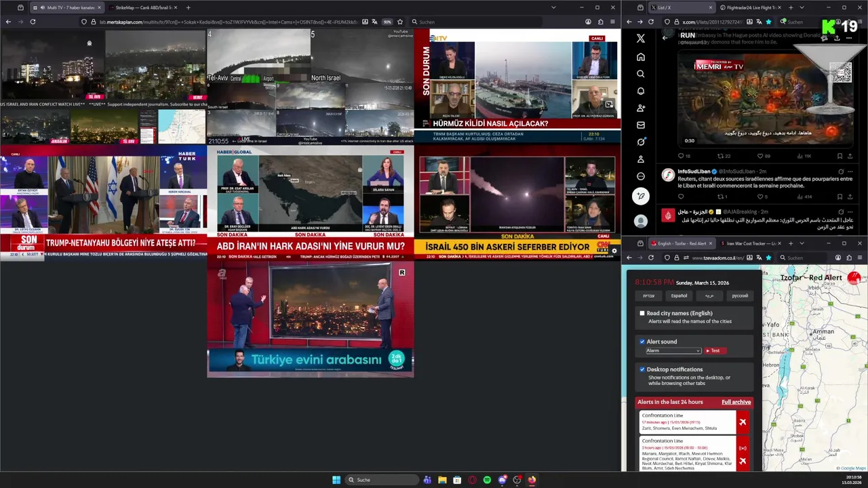
Task: List all tabs in Red Alert window
Action: (x=802, y=243)
